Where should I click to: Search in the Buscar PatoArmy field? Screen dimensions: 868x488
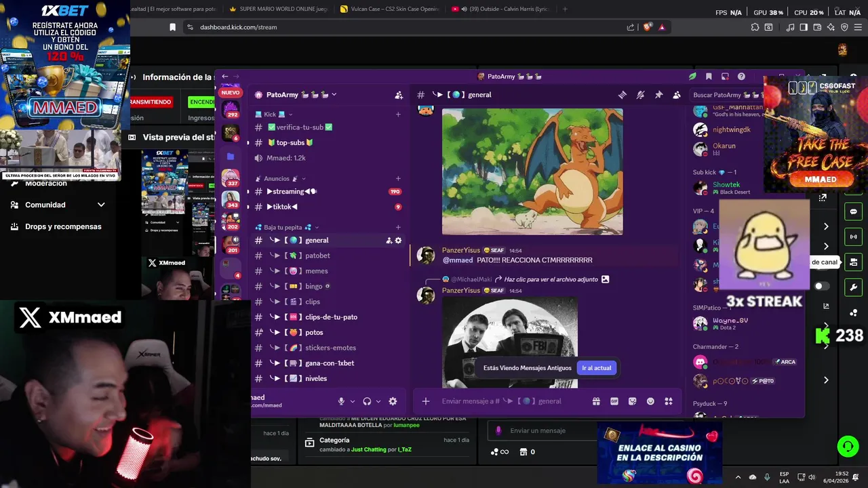726,95
